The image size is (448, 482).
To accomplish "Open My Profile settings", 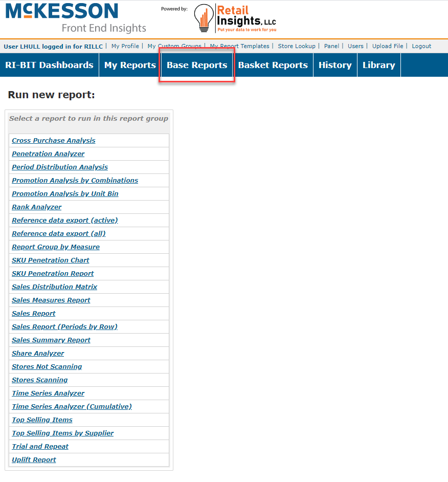I will 125,46.
